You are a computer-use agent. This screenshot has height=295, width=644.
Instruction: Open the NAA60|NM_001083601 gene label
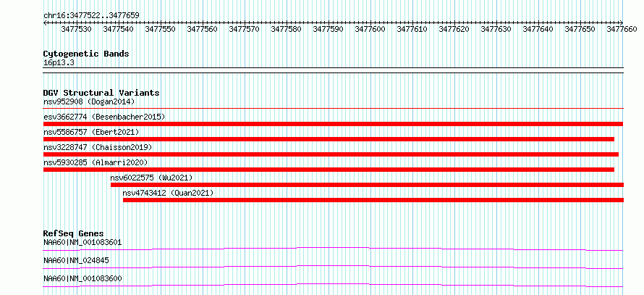pos(82,242)
